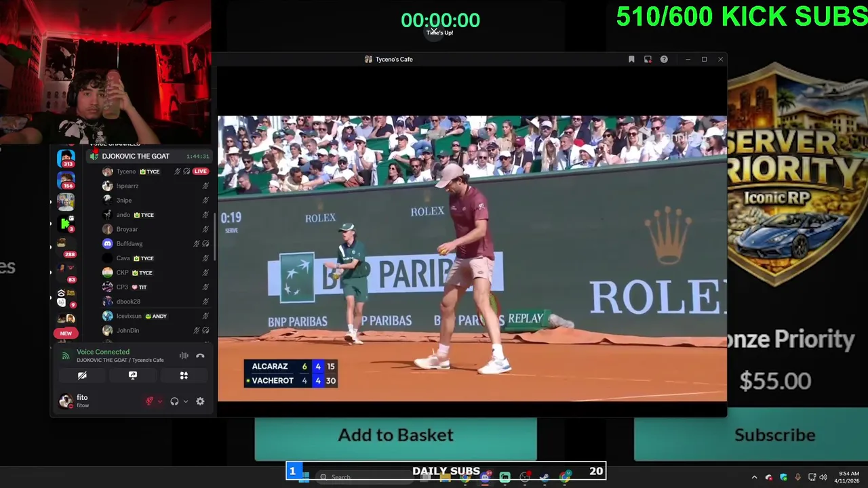Select server icon with 156 badge
Image resolution: width=868 pixels, height=488 pixels.
click(x=66, y=181)
